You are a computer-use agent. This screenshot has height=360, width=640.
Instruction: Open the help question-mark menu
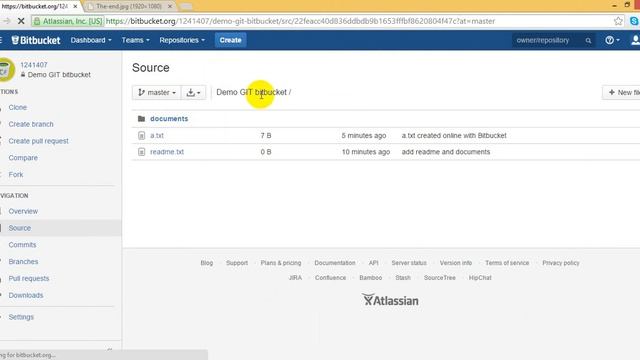[x=612, y=40]
